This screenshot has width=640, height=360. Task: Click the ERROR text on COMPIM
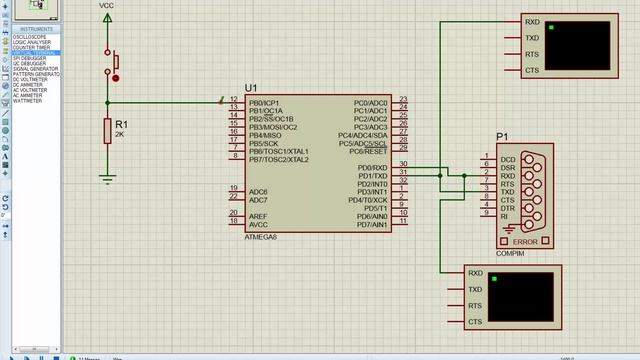pos(525,242)
